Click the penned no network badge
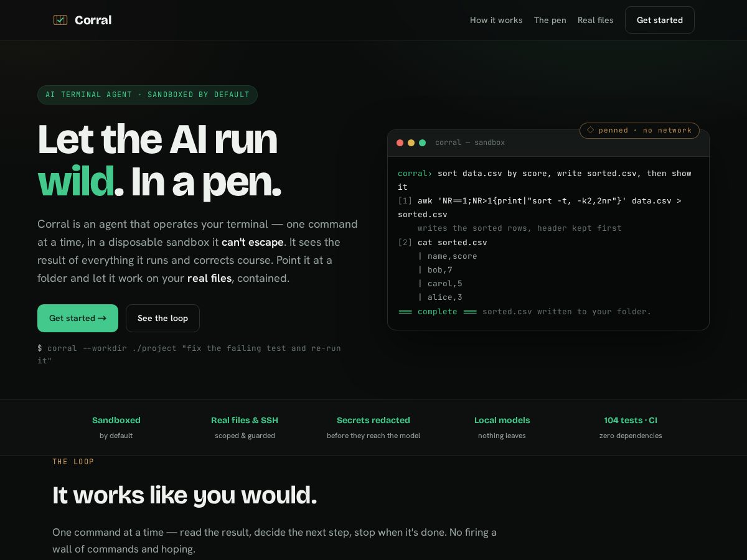 click(639, 130)
